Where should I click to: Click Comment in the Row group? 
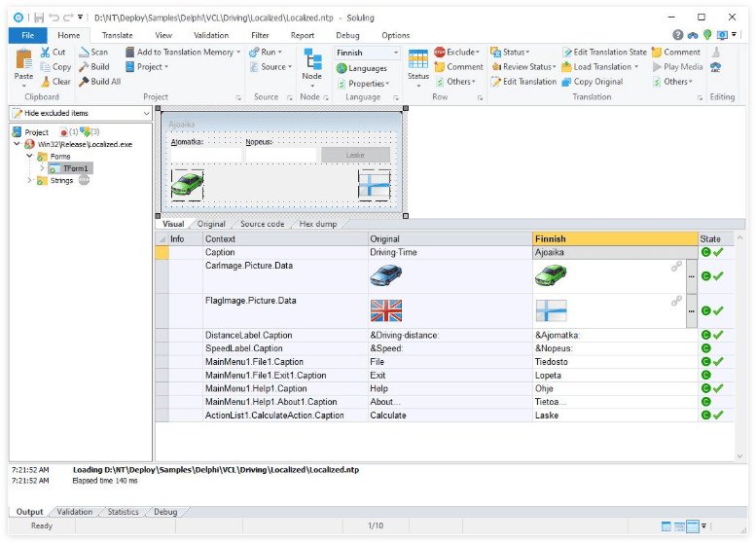[458, 67]
